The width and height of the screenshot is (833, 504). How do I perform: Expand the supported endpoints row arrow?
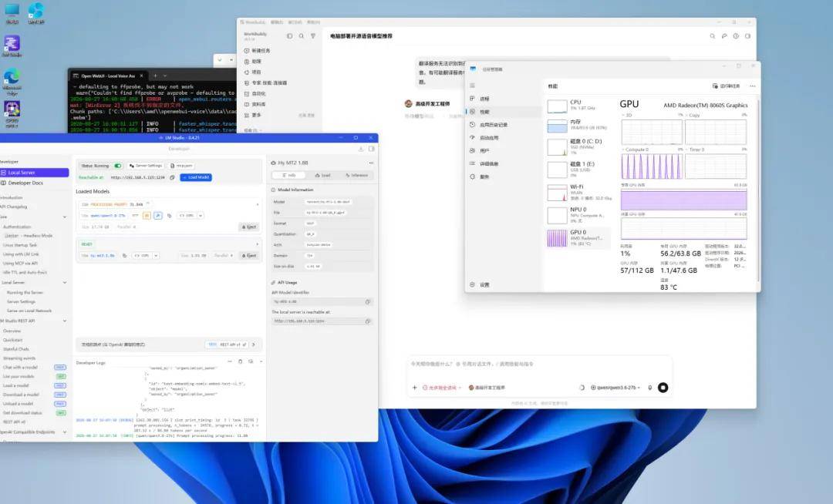pyautogui.click(x=254, y=344)
